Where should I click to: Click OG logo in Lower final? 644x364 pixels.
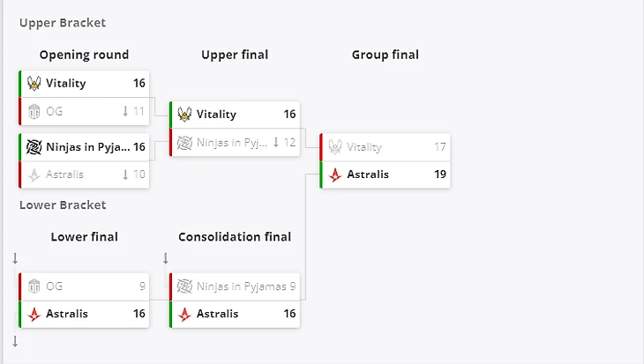(x=34, y=286)
